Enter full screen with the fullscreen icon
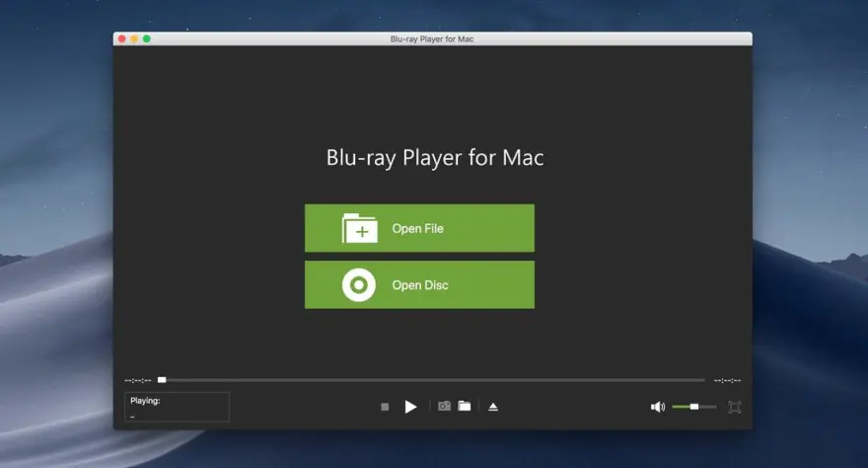The image size is (868, 468). pos(734,407)
